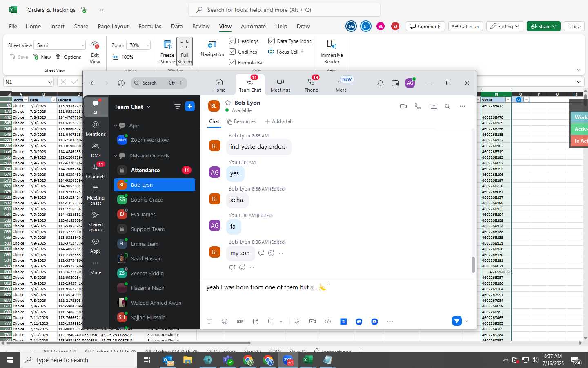588x368 pixels.
Task: Open the emoji picker in the message composer
Action: 225,321
